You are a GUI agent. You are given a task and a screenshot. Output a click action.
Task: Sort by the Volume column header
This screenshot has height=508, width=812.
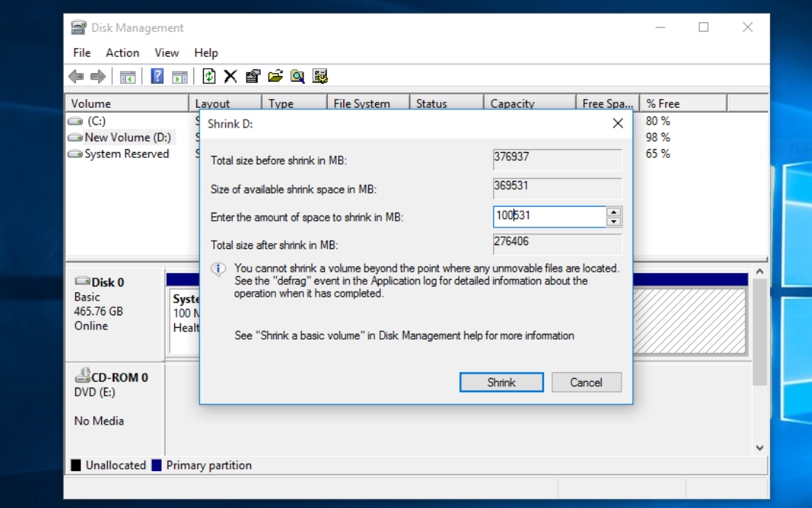click(x=127, y=103)
